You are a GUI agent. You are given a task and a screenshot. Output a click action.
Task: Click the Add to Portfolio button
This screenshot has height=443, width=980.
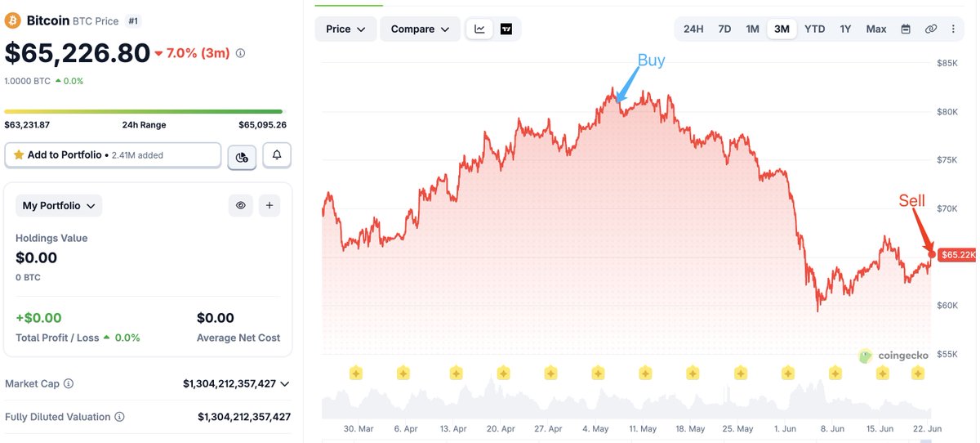point(113,155)
